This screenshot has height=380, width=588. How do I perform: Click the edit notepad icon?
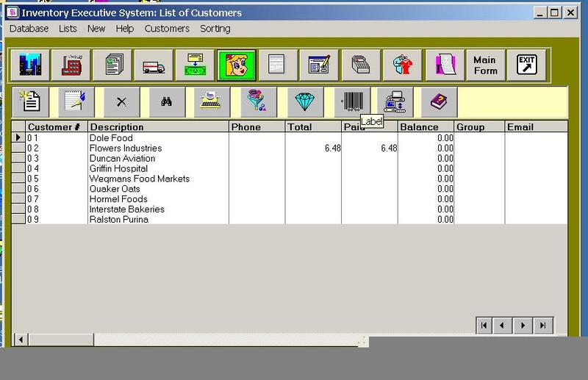coord(76,101)
